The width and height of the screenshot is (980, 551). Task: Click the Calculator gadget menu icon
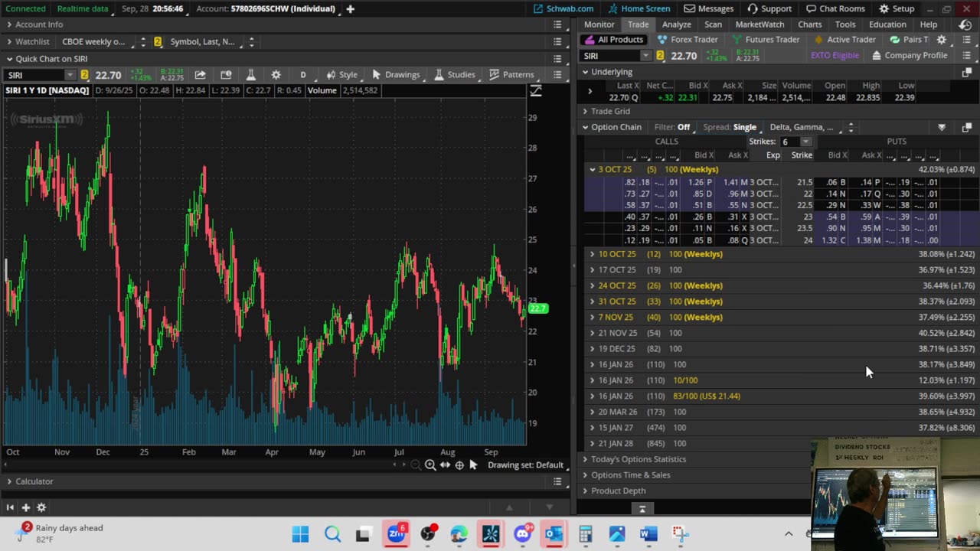(x=557, y=481)
